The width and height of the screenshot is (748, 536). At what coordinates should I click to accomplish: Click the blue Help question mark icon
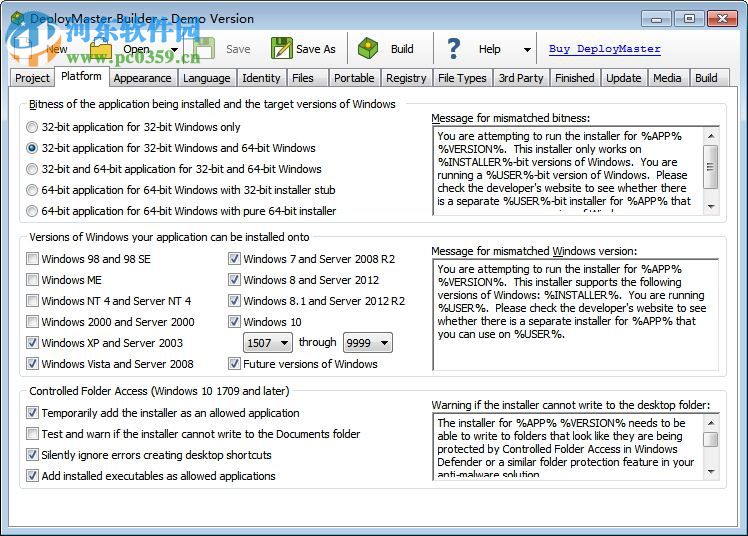(x=454, y=49)
